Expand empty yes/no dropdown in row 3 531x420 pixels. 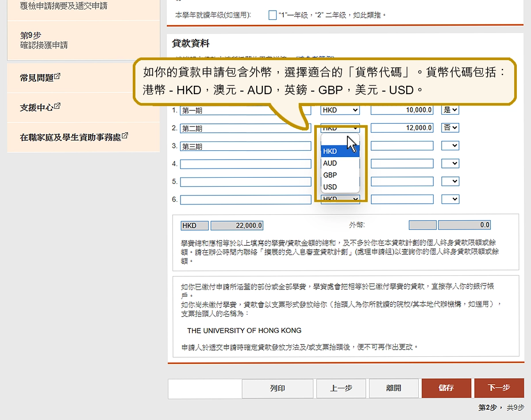click(x=450, y=145)
